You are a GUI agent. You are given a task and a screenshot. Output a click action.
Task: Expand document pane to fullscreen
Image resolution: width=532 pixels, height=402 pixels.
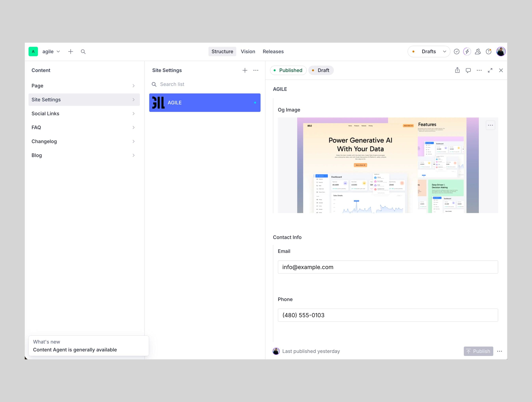coord(490,70)
